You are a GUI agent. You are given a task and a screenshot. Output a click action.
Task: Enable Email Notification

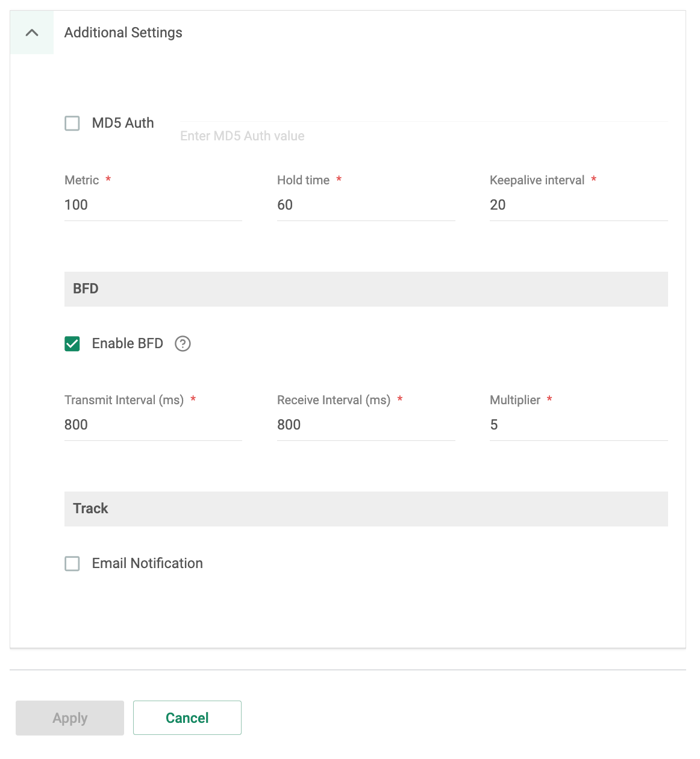pos(72,563)
